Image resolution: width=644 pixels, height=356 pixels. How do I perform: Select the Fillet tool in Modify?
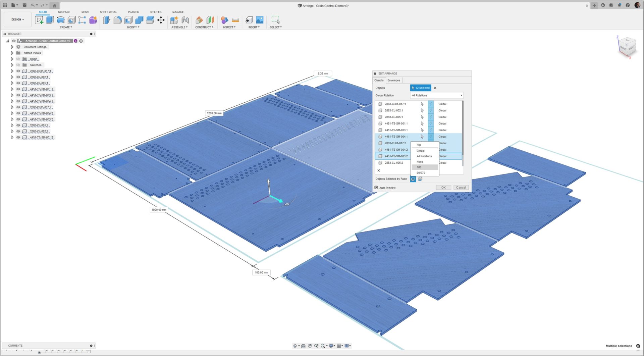pos(117,20)
